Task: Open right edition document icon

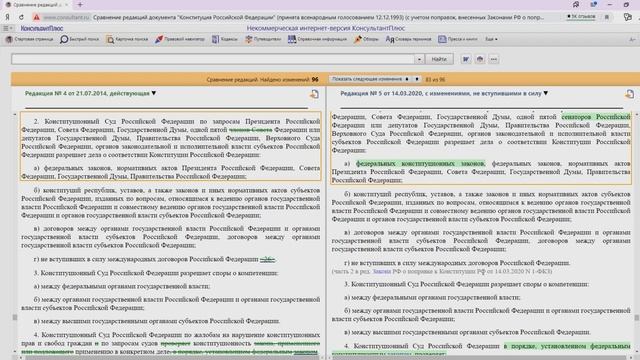Action: pyautogui.click(x=629, y=94)
